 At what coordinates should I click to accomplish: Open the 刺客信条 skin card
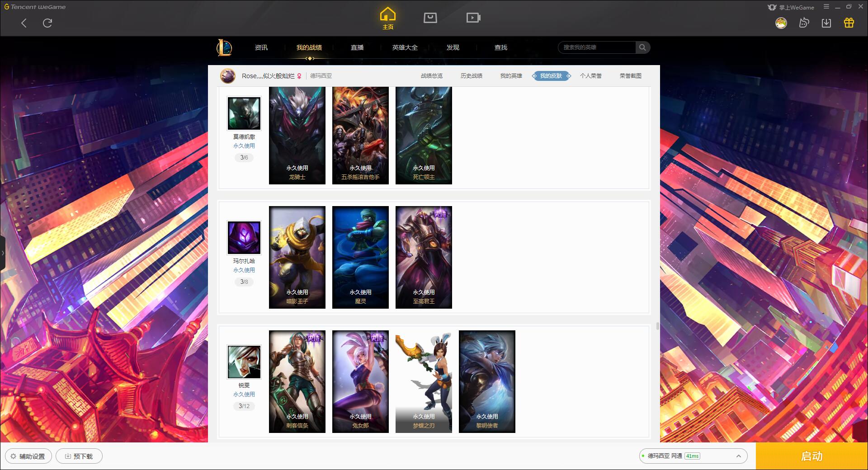(x=297, y=381)
